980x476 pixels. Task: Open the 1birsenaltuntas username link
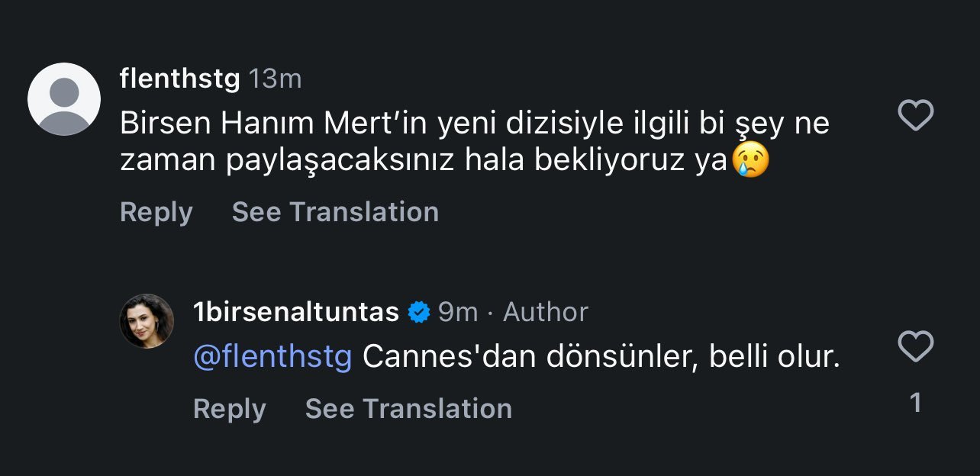[x=297, y=312]
